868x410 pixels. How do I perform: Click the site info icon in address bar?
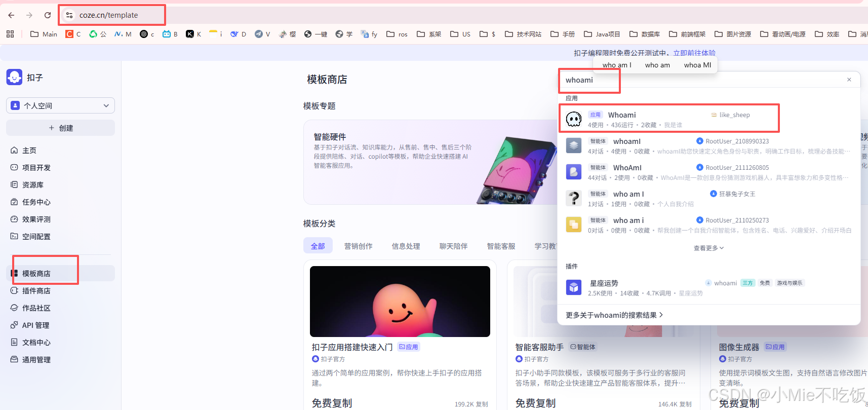[x=69, y=15]
